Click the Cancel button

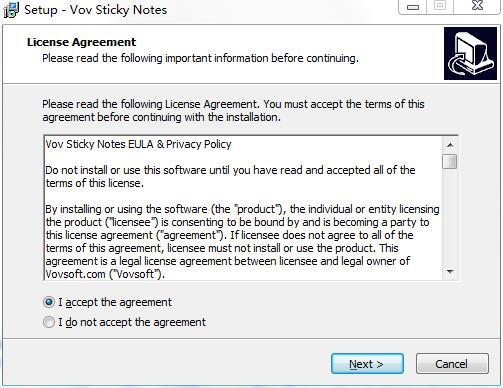coord(452,364)
